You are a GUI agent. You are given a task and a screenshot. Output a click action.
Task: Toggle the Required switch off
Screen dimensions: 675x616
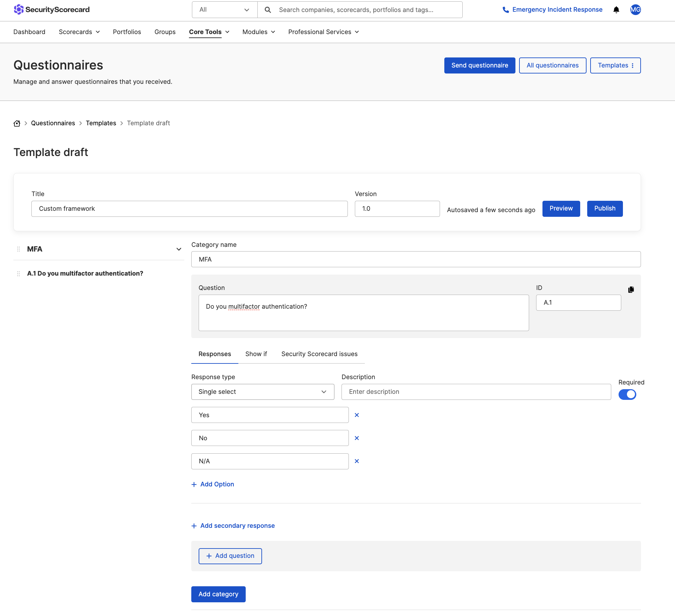[x=628, y=394]
